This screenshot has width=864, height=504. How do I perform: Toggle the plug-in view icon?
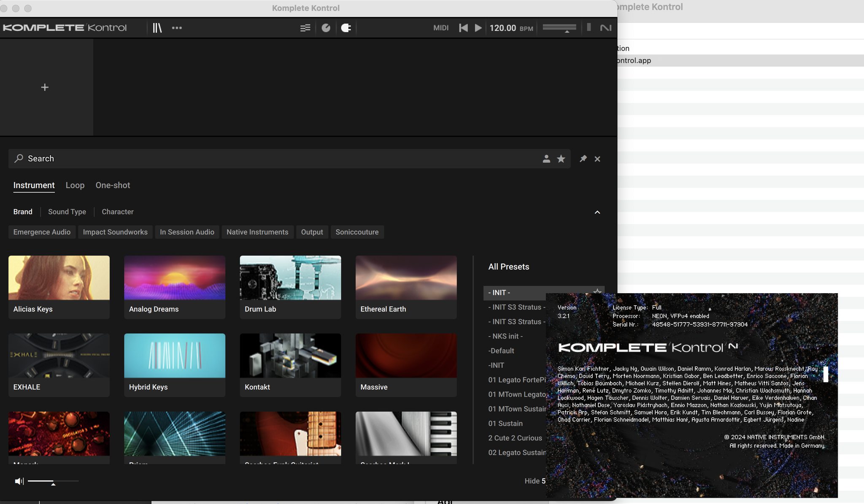[x=346, y=28]
